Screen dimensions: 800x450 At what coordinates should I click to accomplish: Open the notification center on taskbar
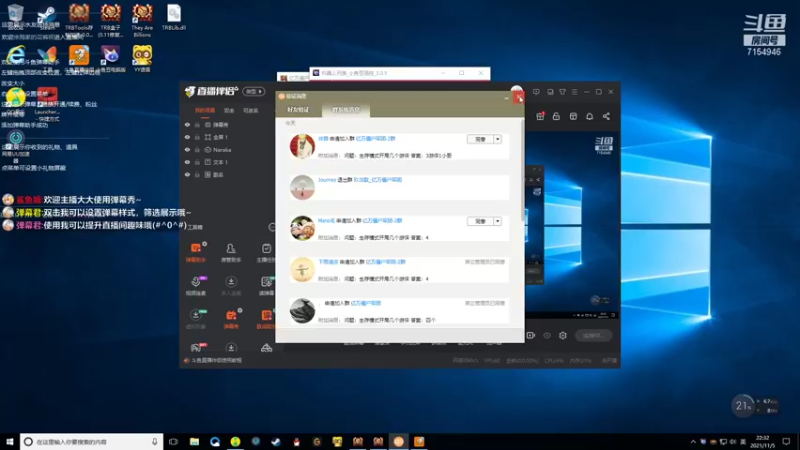786,442
